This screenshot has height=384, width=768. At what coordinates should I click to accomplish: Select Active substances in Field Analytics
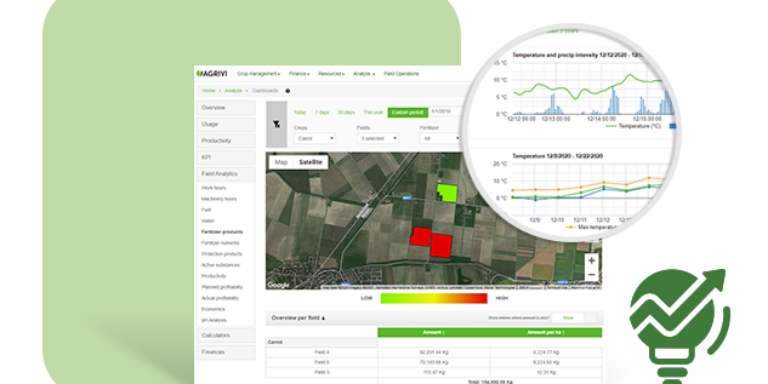tap(220, 265)
